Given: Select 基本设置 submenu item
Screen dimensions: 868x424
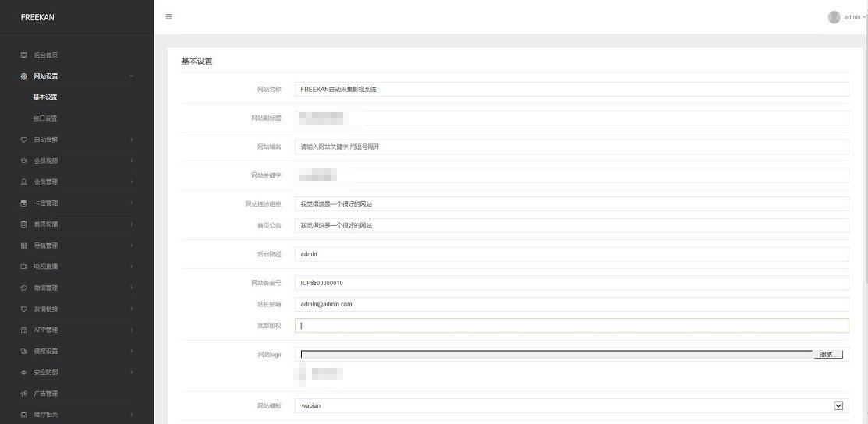Looking at the screenshot, I should tap(45, 97).
